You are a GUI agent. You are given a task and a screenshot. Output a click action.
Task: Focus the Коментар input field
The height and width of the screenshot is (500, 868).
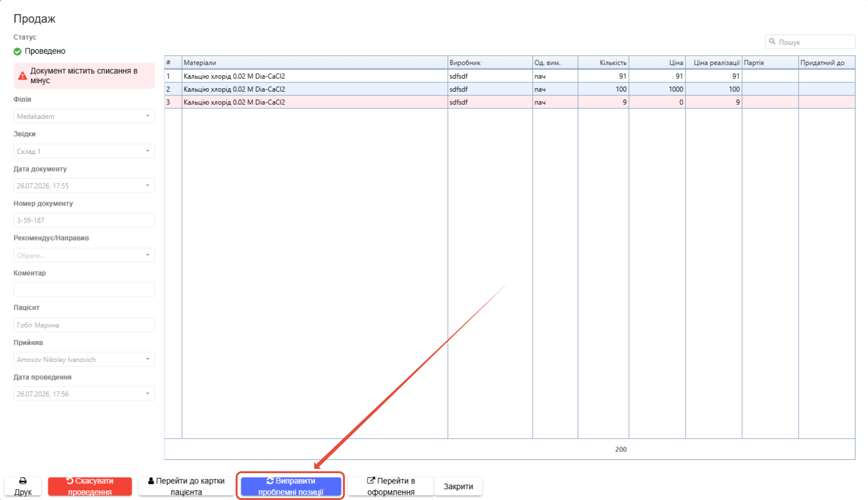click(x=84, y=290)
